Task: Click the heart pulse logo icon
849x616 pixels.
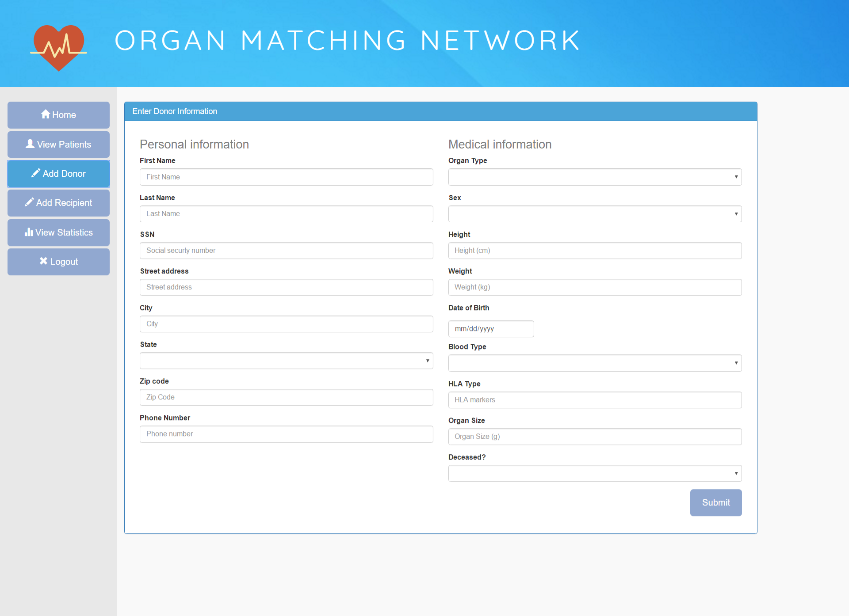Action: [x=59, y=48]
